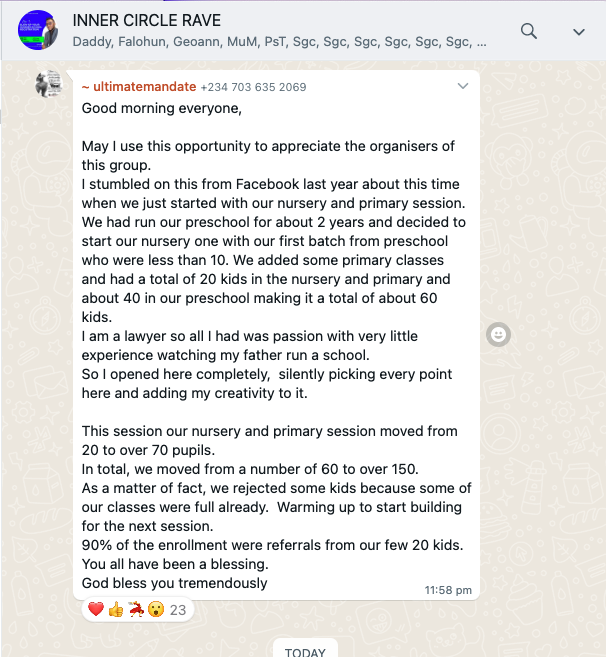
Task: Open the INNER CIRCLE RAVE group avatar
Action: (38, 30)
